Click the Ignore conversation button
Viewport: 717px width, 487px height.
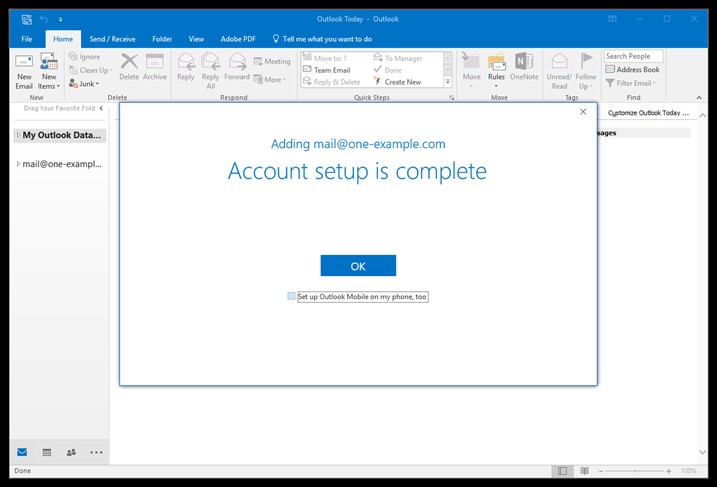point(85,57)
